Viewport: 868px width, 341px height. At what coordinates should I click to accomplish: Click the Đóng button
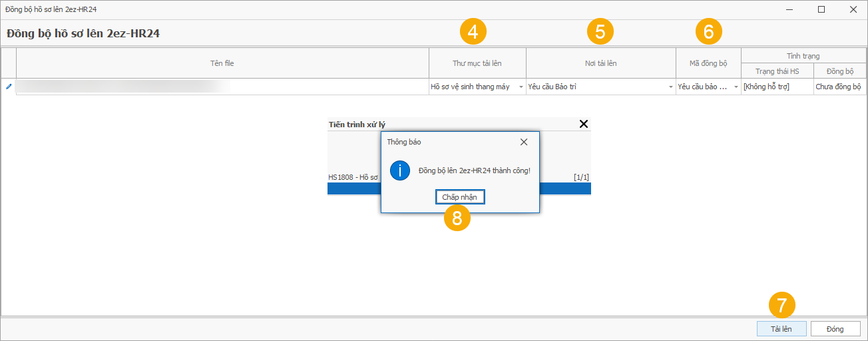pyautogui.click(x=835, y=329)
